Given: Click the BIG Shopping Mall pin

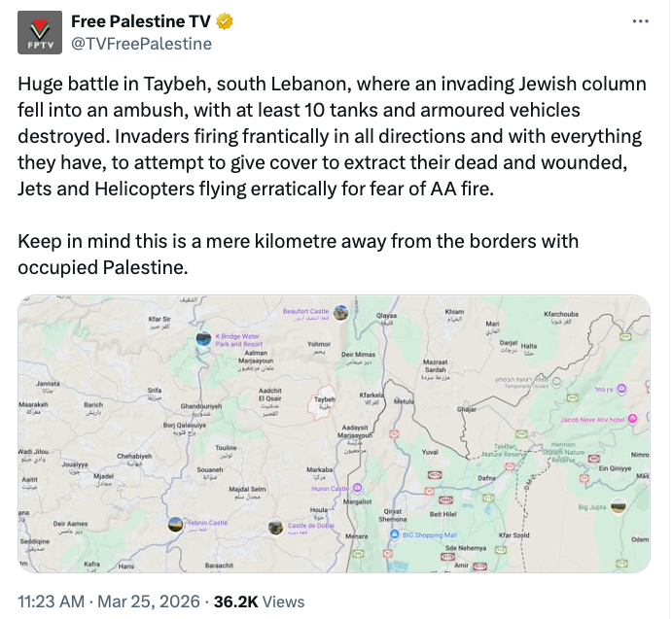Looking at the screenshot, I should pos(394,533).
